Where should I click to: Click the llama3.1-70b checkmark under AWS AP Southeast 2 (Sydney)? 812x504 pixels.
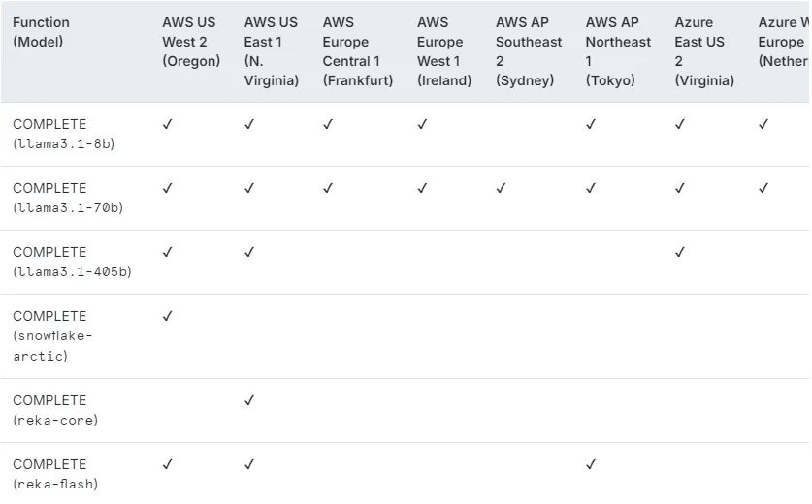(501, 188)
